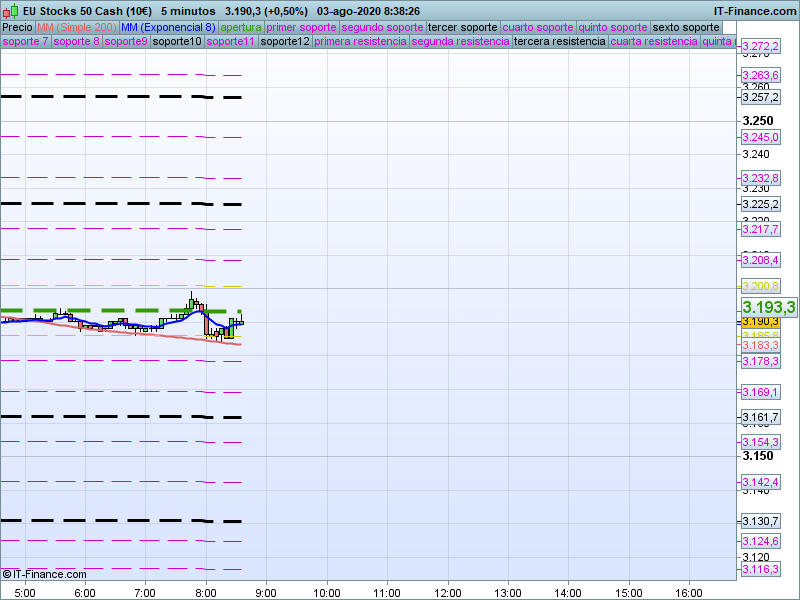Click the green 3.193,3 price tag
Image resolution: width=800 pixels, height=600 pixels.
click(x=768, y=307)
